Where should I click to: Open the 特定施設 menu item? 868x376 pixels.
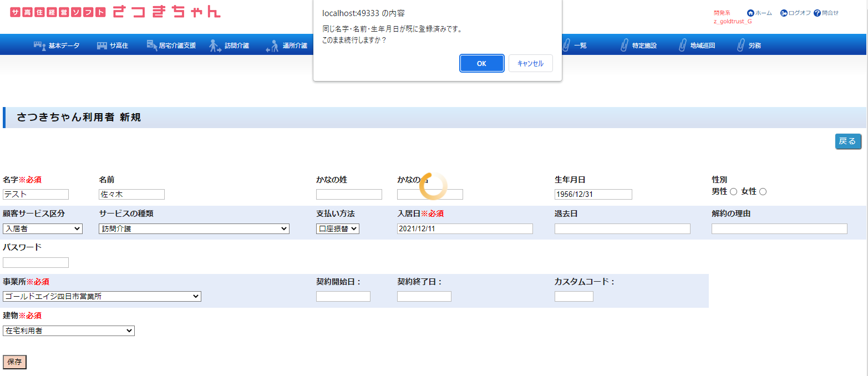click(x=643, y=45)
